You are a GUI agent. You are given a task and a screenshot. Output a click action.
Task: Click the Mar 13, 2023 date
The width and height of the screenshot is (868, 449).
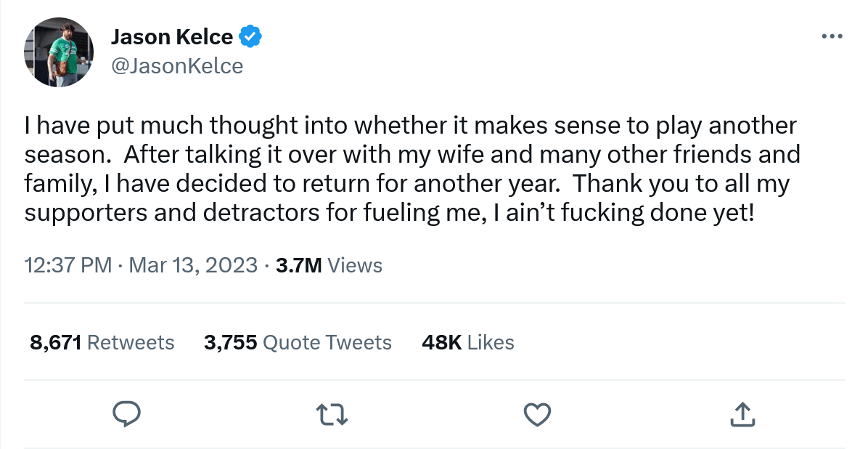(192, 265)
